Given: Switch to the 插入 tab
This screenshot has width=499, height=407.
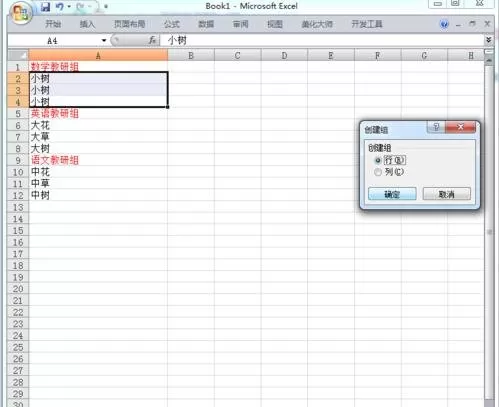Looking at the screenshot, I should click(87, 24).
